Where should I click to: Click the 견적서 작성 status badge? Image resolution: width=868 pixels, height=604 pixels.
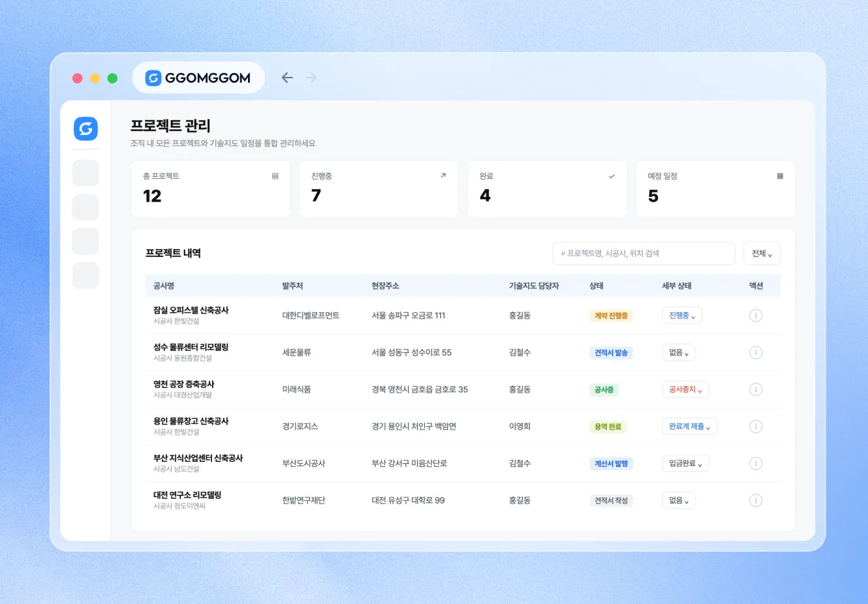pos(611,501)
